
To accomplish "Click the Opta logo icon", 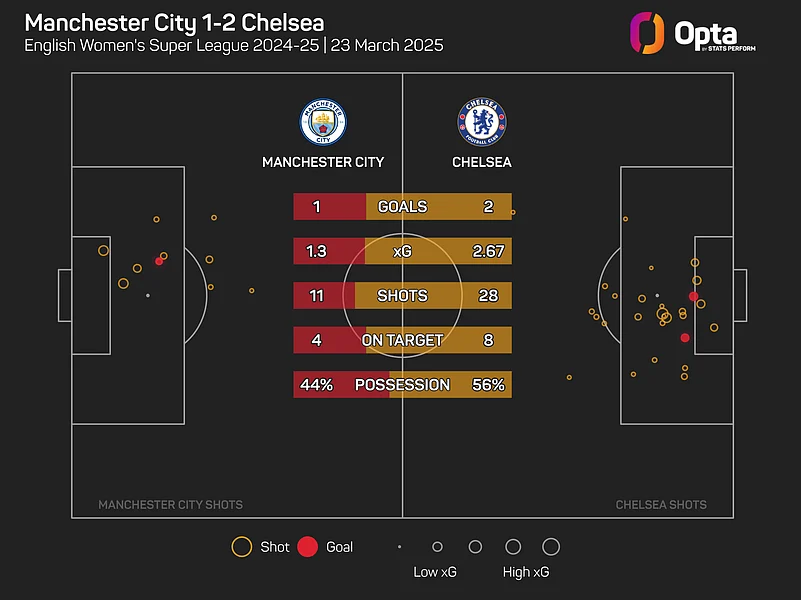I will [647, 33].
